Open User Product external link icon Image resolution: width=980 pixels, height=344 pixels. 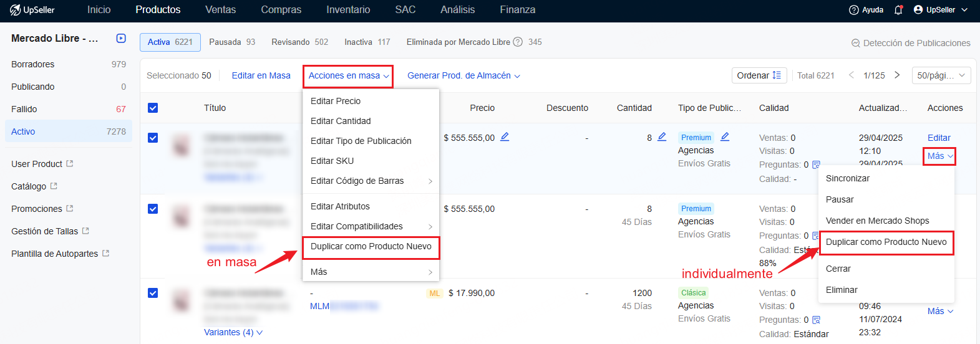point(70,163)
